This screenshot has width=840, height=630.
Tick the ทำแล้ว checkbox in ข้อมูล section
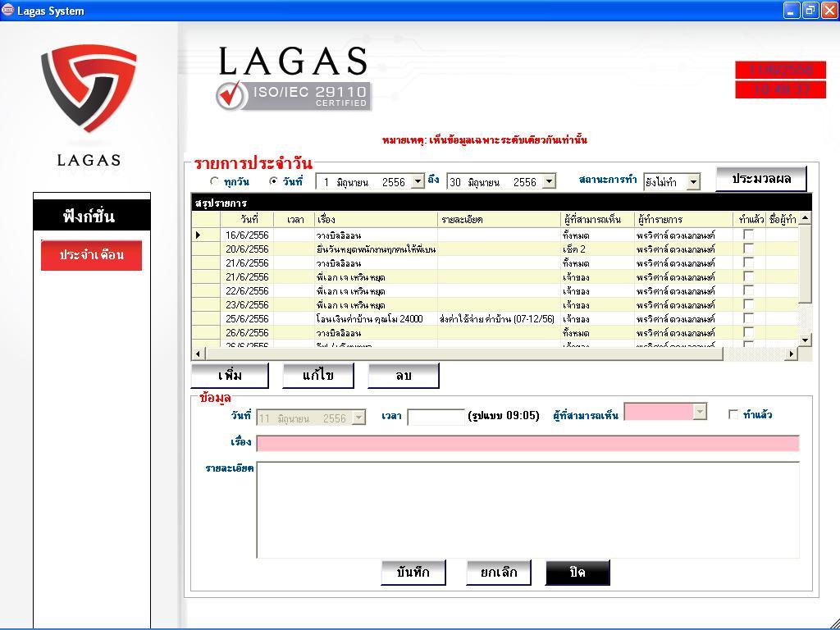733,415
